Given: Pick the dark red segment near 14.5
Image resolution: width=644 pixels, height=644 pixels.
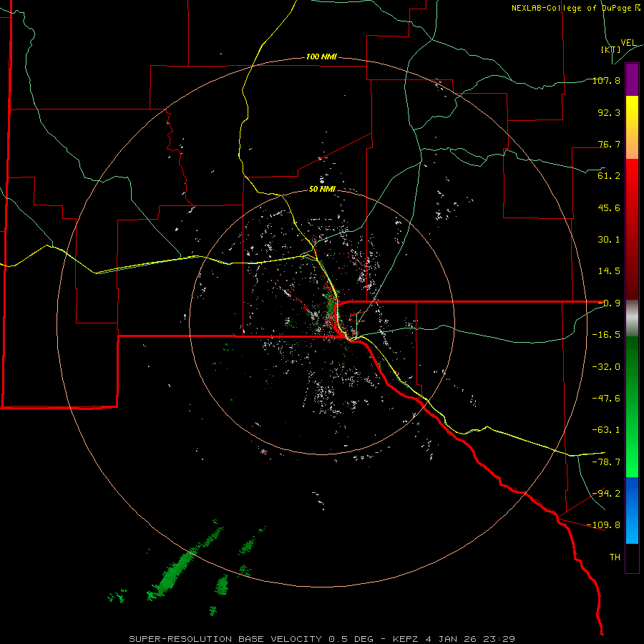Looking at the screenshot, I should point(632,271).
